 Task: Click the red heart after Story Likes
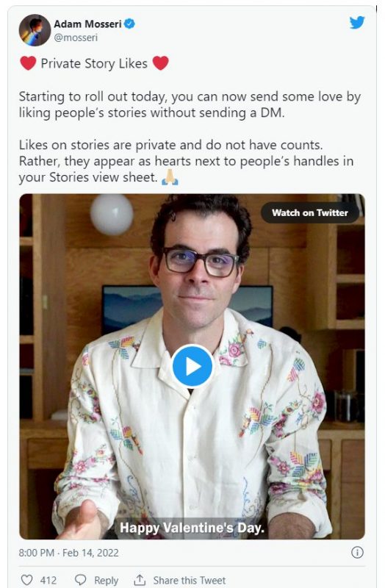coord(160,63)
